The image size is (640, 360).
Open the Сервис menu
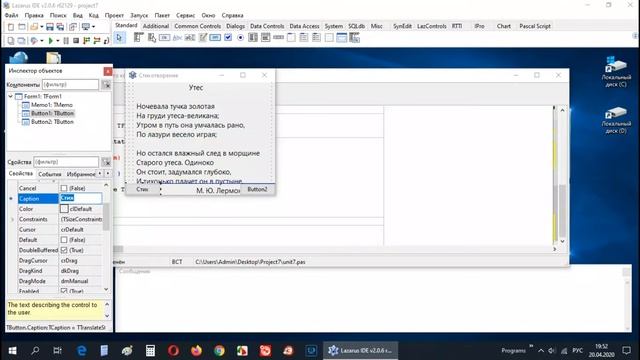(185, 15)
